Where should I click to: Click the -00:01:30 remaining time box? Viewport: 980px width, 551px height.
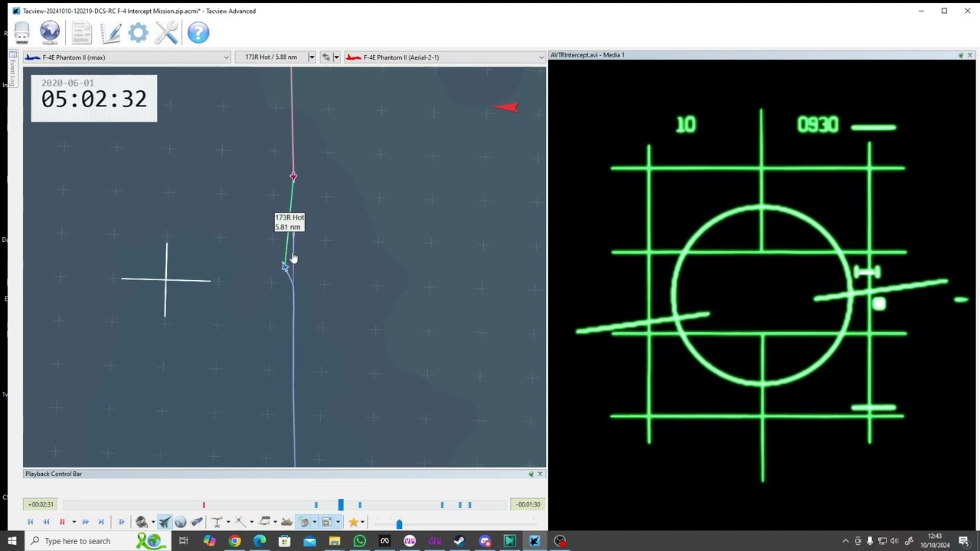(528, 504)
